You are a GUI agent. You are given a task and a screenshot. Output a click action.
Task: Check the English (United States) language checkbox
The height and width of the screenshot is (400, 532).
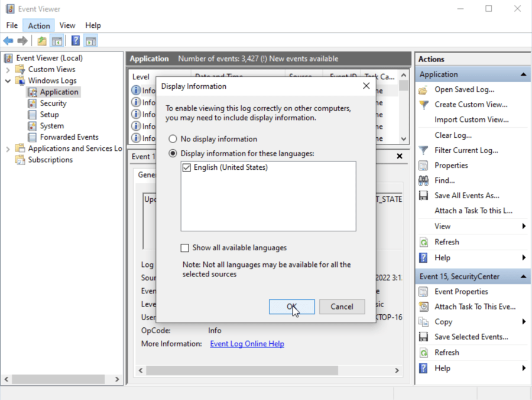click(186, 167)
